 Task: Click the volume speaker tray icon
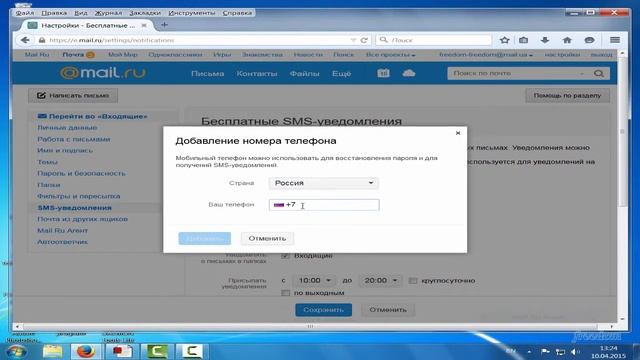575,351
